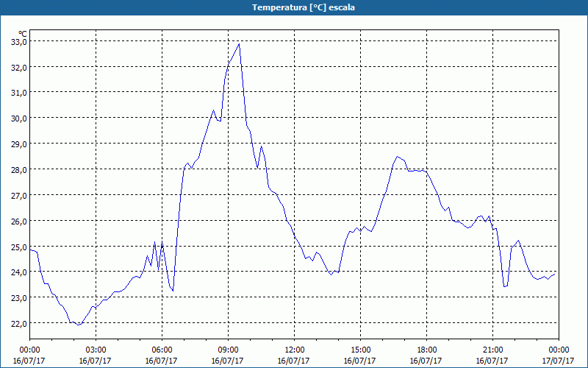Click the 29,0 y-axis label

pos(18,144)
